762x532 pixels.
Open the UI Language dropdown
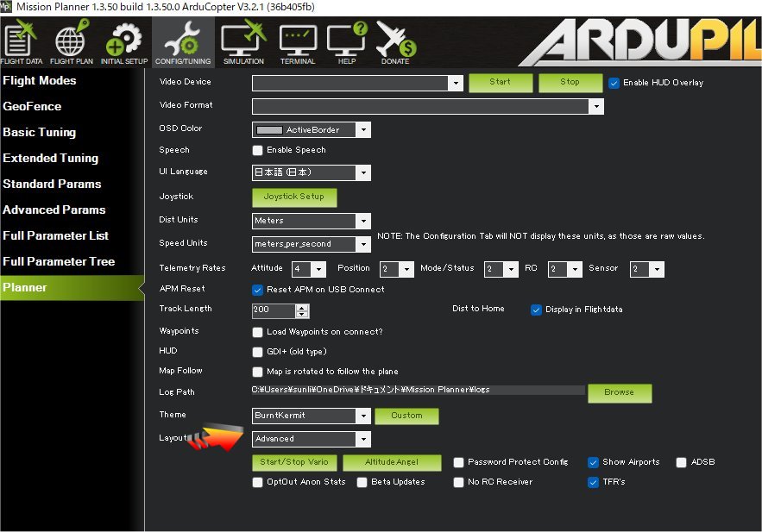point(363,172)
